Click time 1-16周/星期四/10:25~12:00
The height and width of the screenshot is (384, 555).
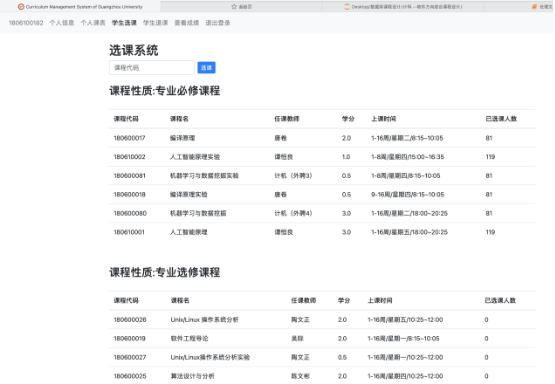405,376
